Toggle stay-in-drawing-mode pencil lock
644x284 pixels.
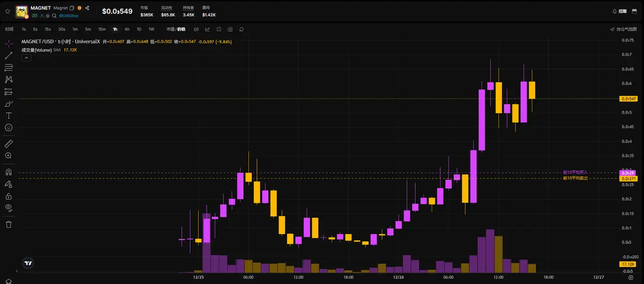9,184
